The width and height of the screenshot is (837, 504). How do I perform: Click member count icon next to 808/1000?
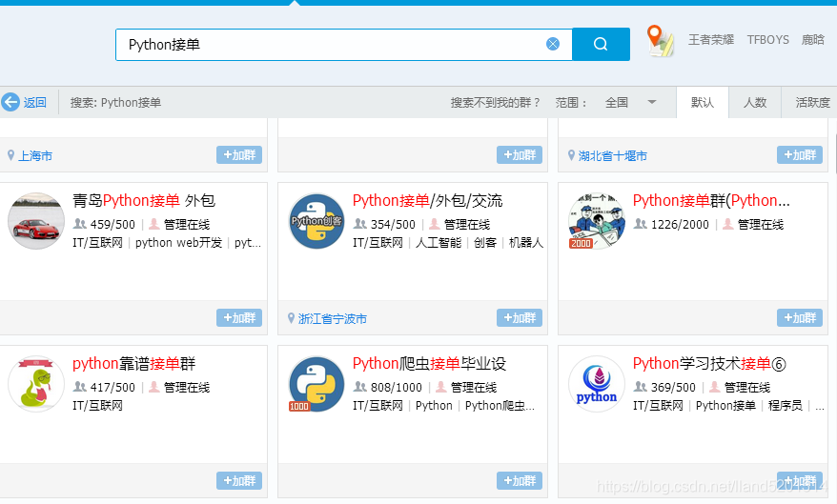coord(360,387)
